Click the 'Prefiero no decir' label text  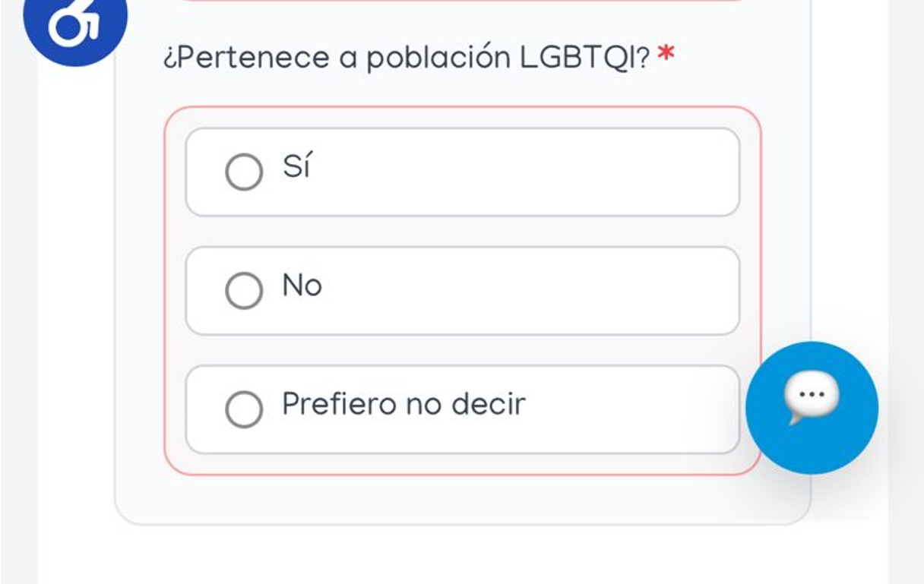click(x=403, y=404)
